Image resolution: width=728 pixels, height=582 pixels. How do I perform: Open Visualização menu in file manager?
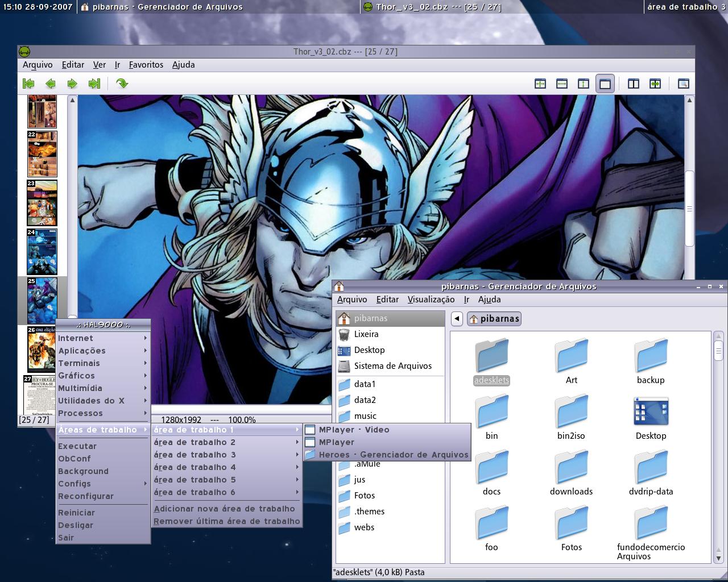click(x=431, y=300)
